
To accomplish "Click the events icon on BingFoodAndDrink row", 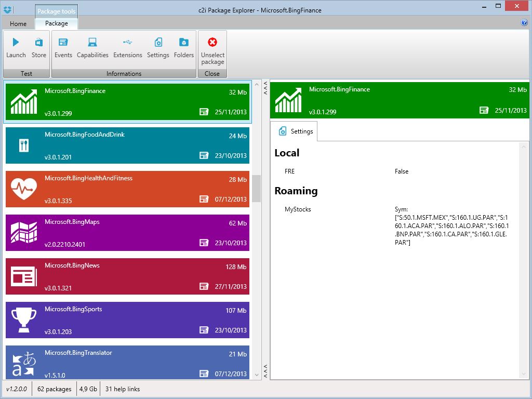I will tap(204, 155).
